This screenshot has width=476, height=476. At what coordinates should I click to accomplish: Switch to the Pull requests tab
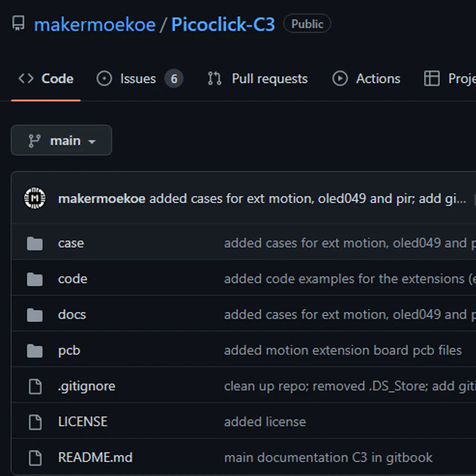tap(269, 79)
